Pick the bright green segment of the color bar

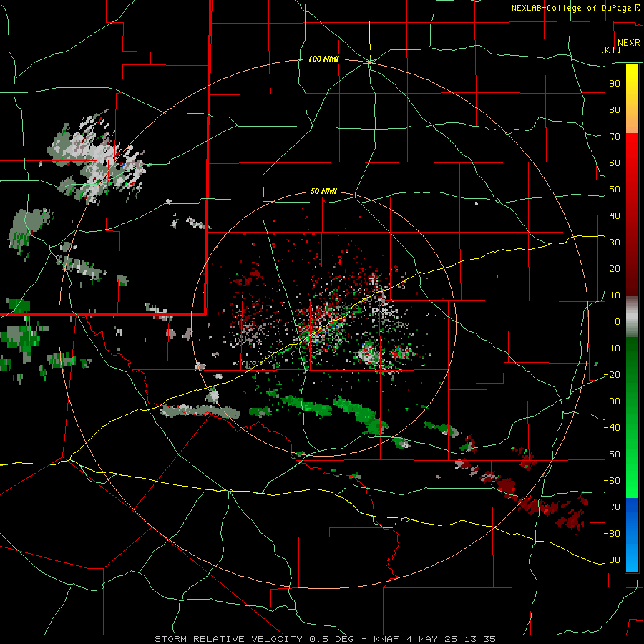632,472
